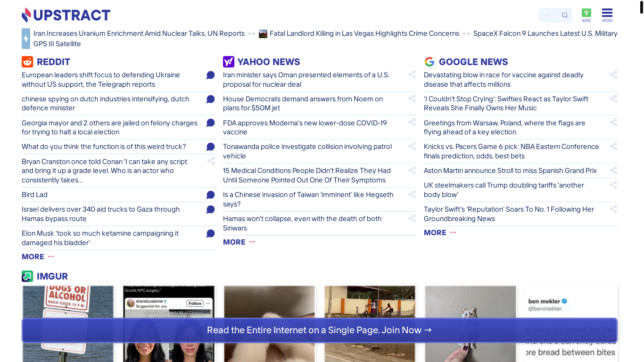Share the Swifties React Taylor Swift story
The image size is (644, 362).
(x=613, y=99)
